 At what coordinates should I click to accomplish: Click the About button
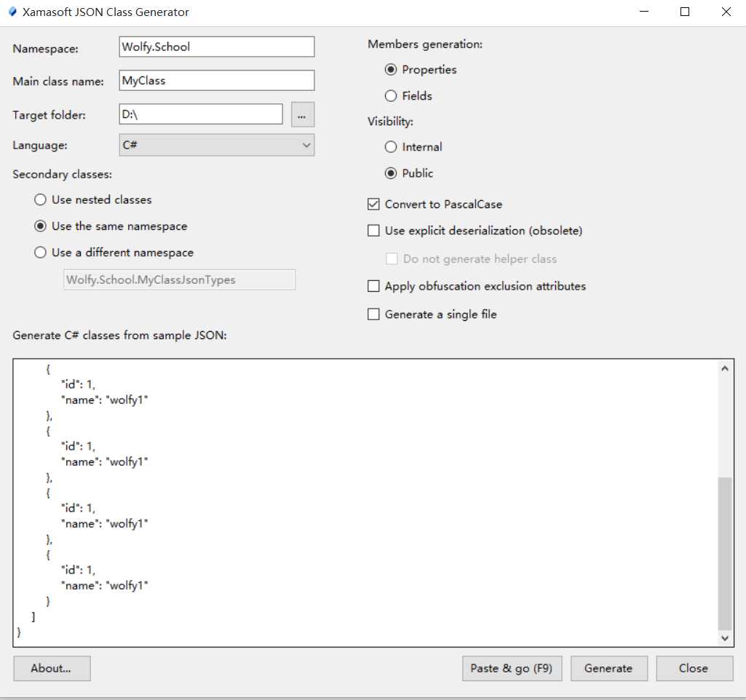coord(52,668)
